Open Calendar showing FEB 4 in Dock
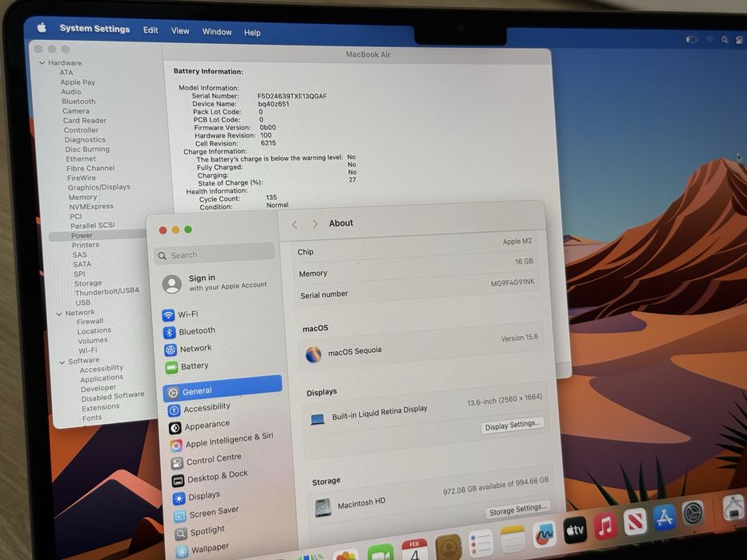747x560 pixels. (x=415, y=550)
